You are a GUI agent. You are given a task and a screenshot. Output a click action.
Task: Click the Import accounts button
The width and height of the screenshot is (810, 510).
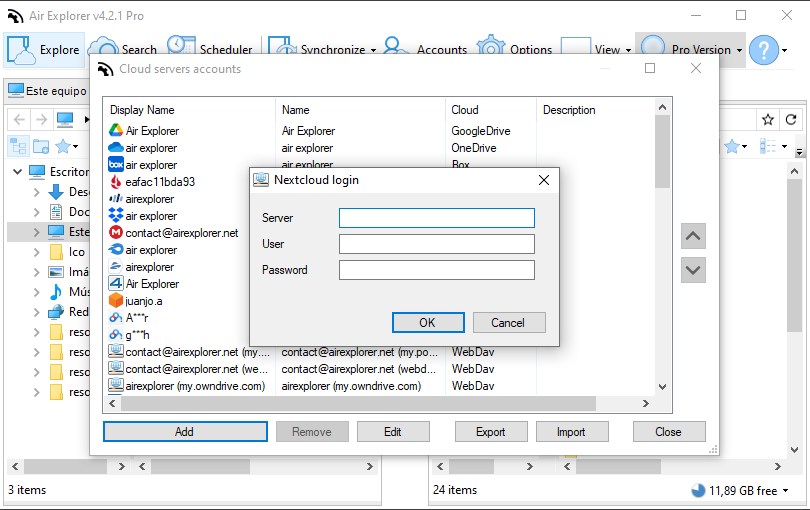(x=572, y=432)
